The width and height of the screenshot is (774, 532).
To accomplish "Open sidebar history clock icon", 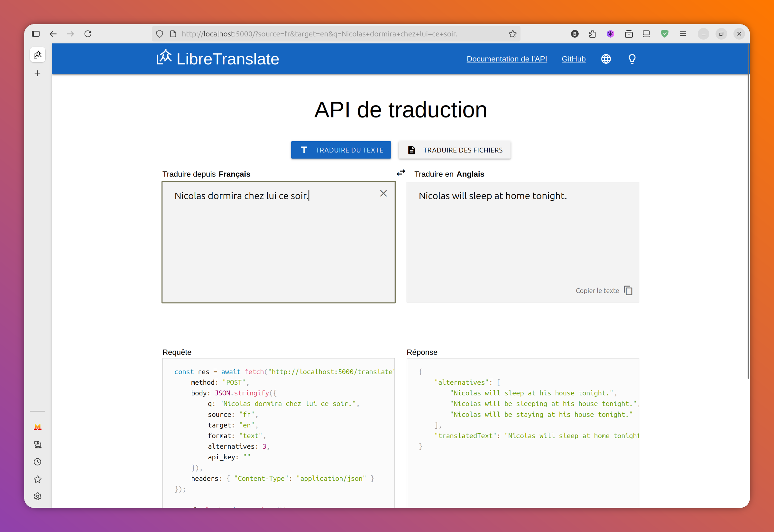I will click(38, 462).
